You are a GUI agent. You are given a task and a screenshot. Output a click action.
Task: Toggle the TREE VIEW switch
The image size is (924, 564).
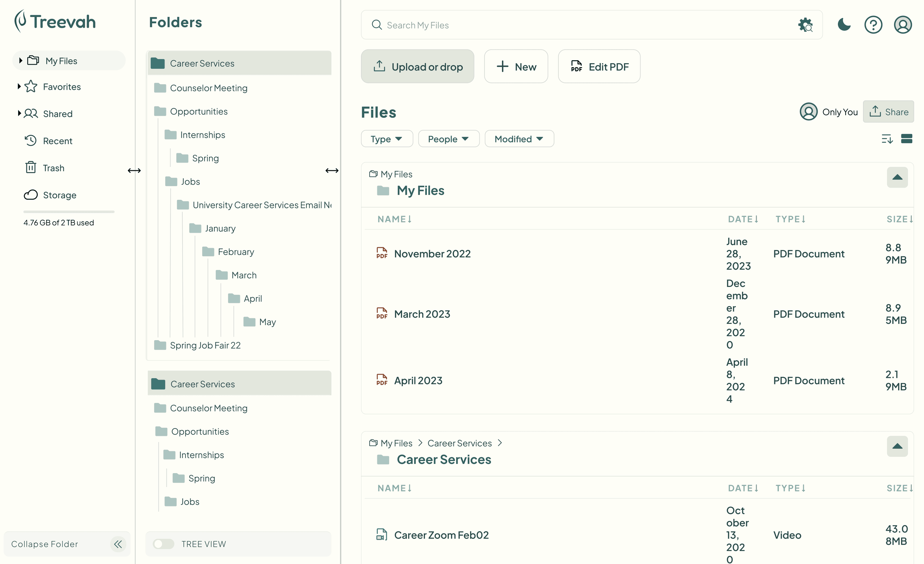click(x=163, y=544)
